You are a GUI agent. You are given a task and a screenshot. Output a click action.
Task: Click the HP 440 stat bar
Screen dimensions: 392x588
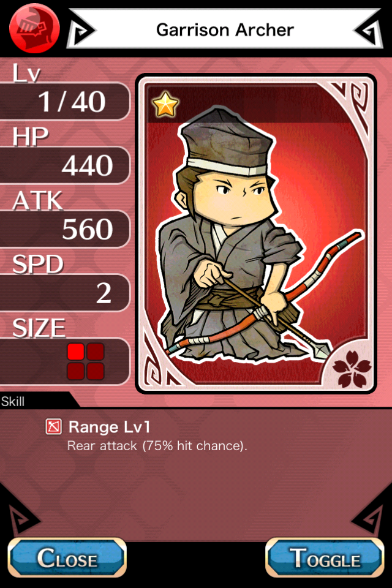(x=64, y=165)
